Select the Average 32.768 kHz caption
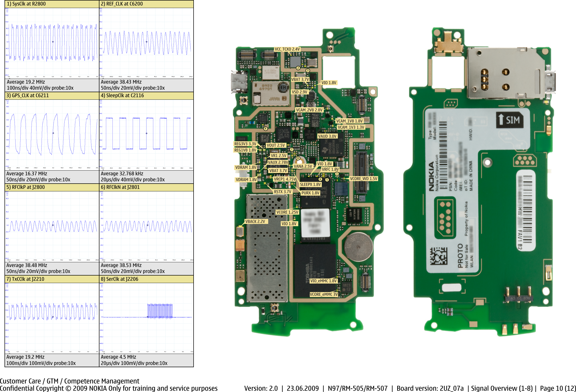The height and width of the screenshot is (392, 576). pyautogui.click(x=122, y=174)
